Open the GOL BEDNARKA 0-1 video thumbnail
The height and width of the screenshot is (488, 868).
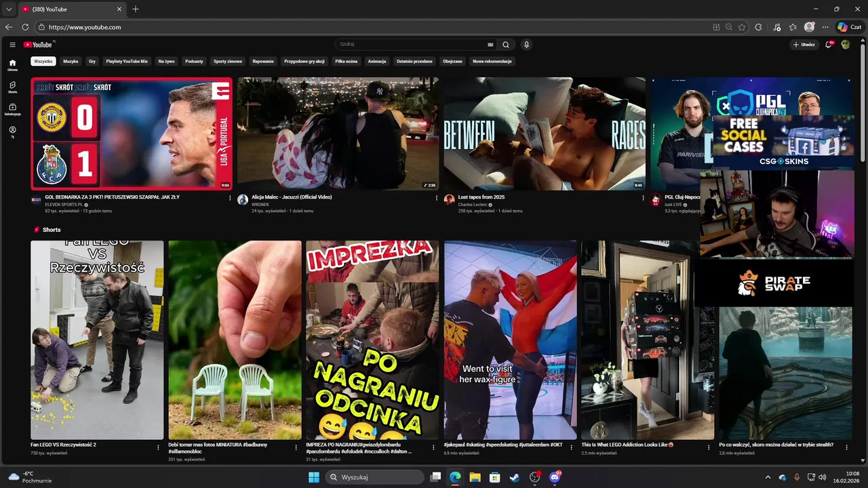[x=132, y=134]
